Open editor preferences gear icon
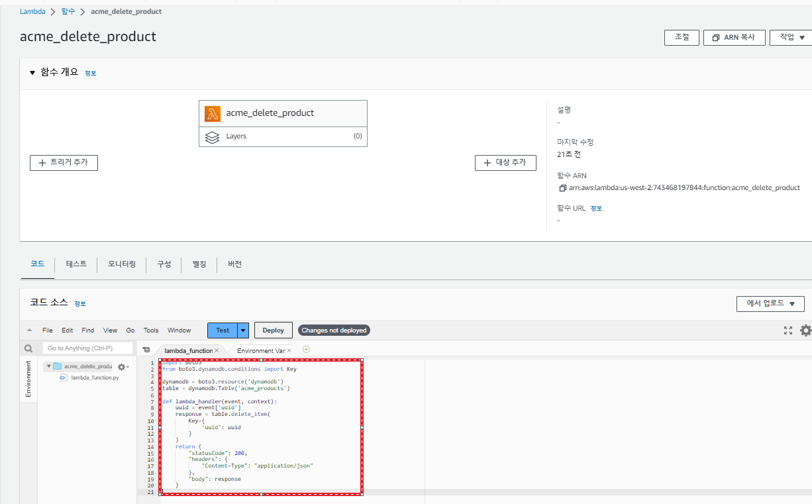 click(x=805, y=330)
